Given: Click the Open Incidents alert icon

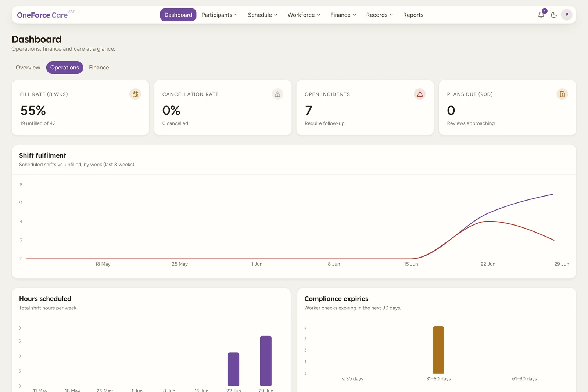Looking at the screenshot, I should click(420, 94).
